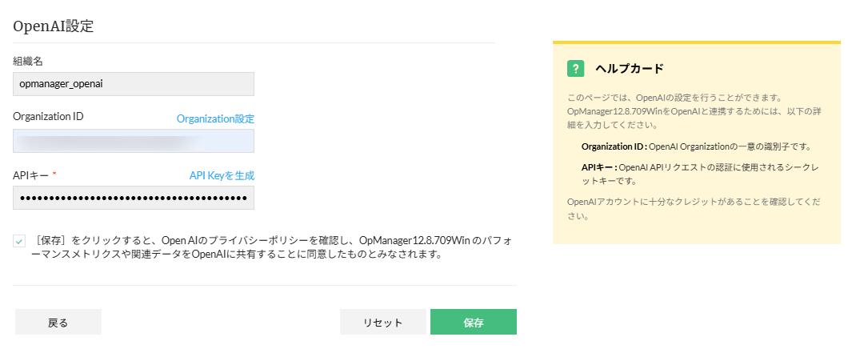Click the bold APIキー help description
The width and height of the screenshot is (868, 357).
tap(700, 174)
